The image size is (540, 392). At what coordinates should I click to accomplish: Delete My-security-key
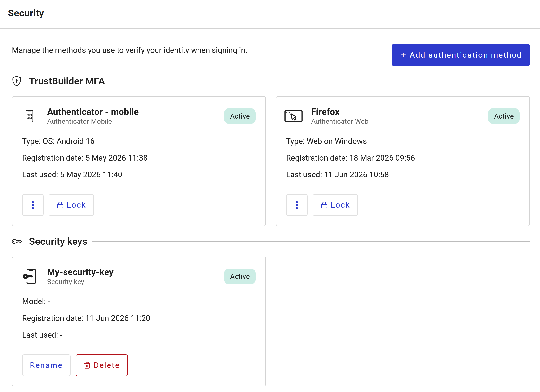point(102,365)
